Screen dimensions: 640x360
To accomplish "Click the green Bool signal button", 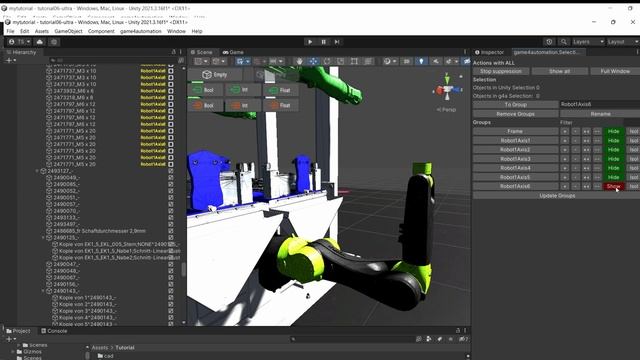I will click(x=205, y=90).
